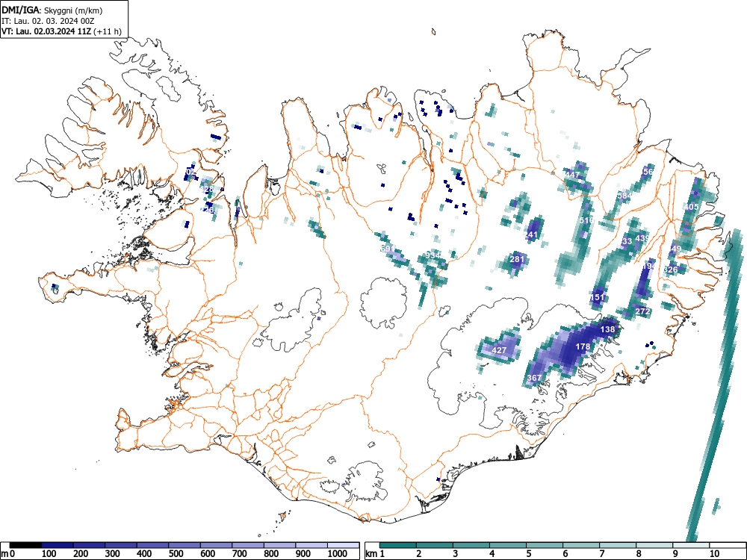Click the visibility value 584 on the map
This screenshot has height=560, width=747.
(624, 196)
